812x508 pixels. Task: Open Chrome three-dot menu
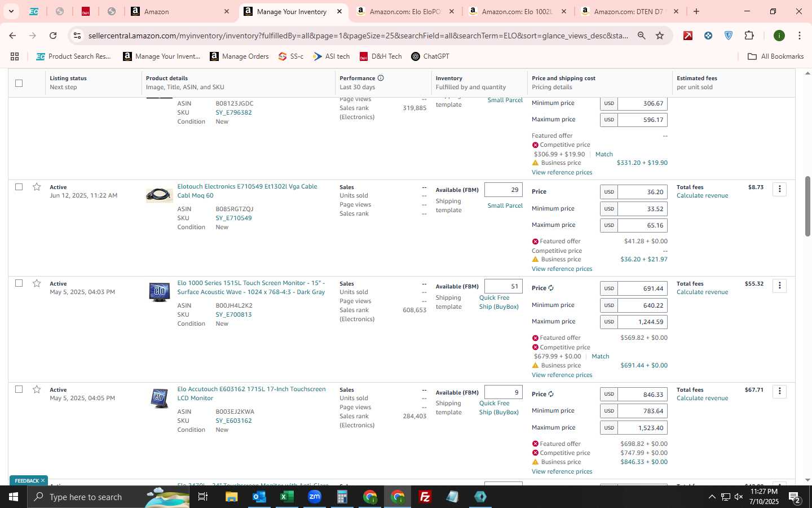coord(799,36)
